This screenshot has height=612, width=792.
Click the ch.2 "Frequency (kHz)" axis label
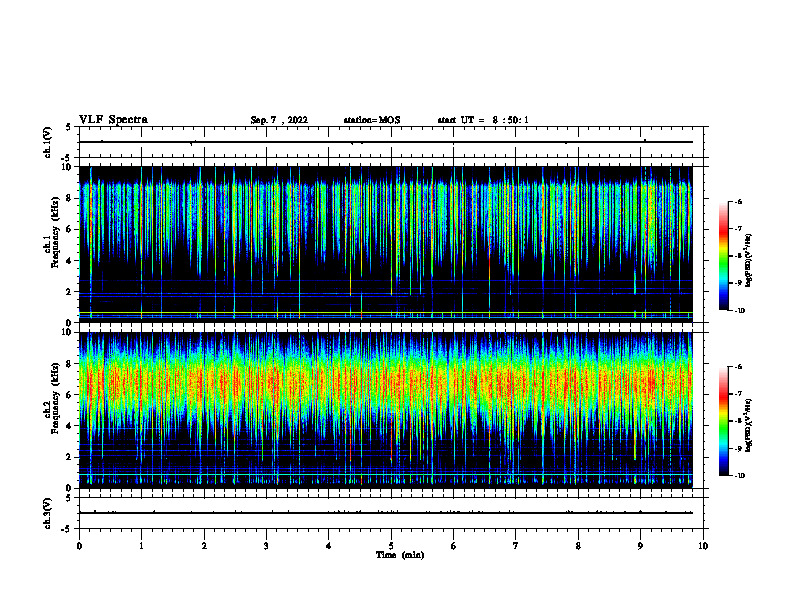(x=55, y=398)
